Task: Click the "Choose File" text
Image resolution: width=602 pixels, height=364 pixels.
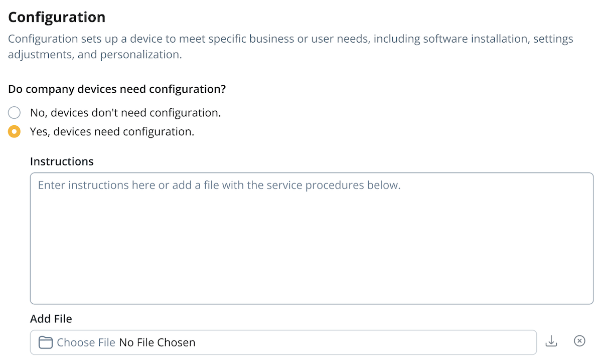Action: click(x=86, y=342)
